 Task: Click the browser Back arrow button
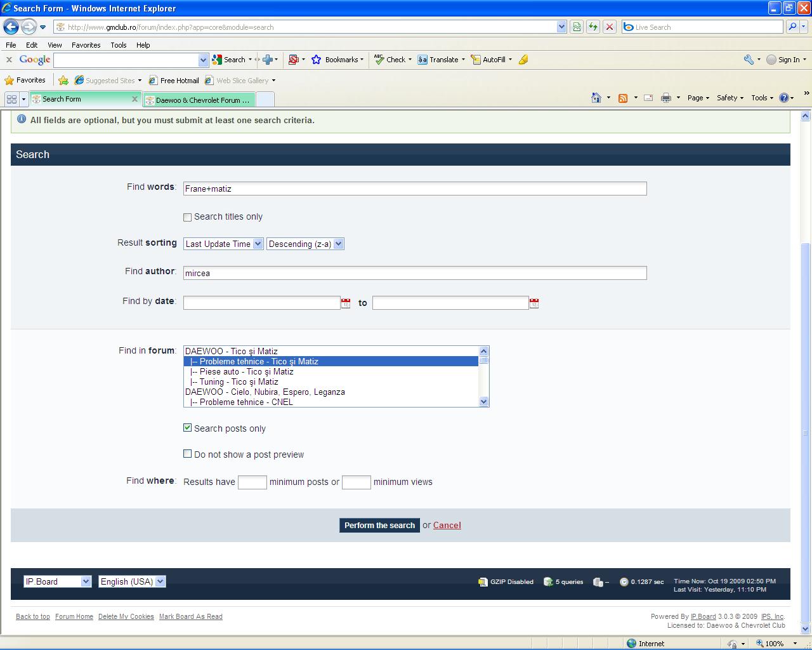click(11, 27)
